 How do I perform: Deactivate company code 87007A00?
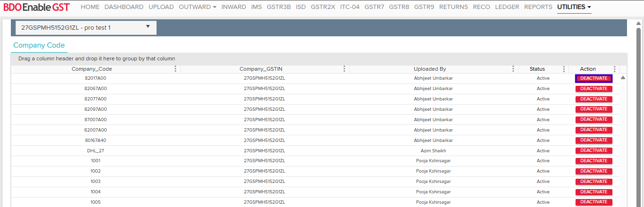pos(594,120)
